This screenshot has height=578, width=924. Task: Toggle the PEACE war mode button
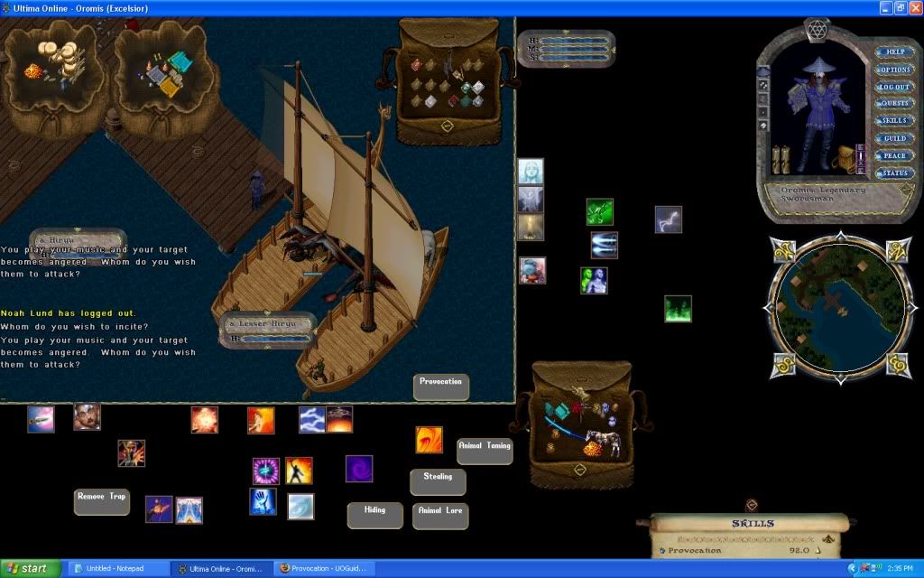tap(894, 155)
